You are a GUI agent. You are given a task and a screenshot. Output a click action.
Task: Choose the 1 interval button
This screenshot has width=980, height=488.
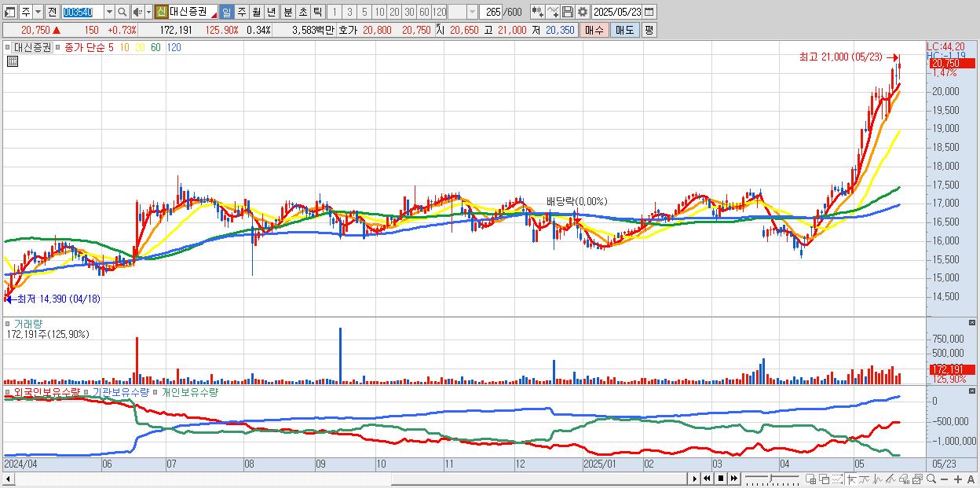point(334,12)
